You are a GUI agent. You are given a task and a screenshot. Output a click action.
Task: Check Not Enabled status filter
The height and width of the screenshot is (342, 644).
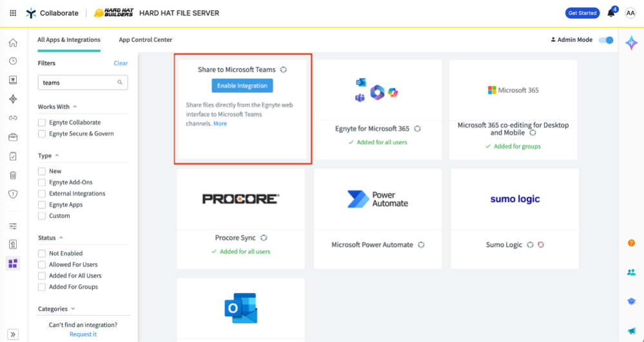(42, 254)
